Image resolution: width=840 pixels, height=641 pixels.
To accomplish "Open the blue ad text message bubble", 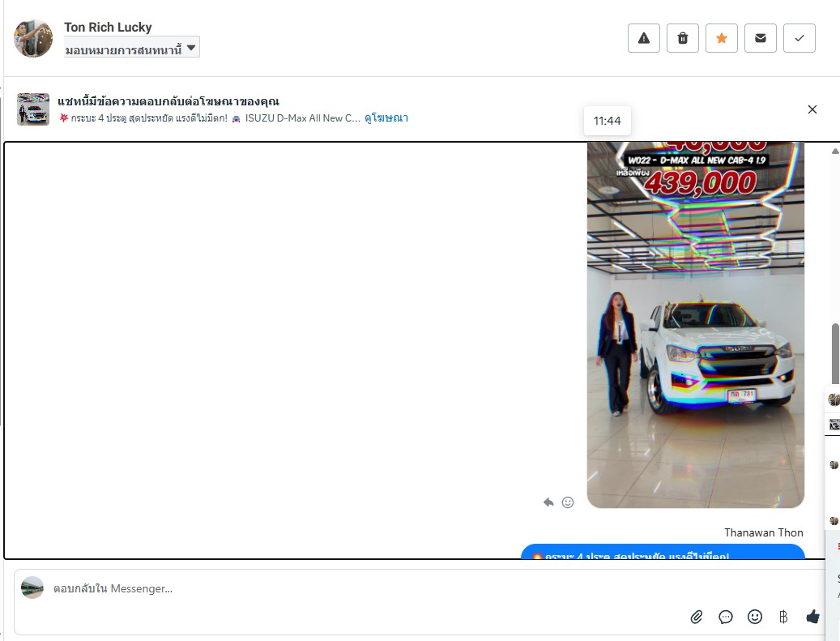I will pos(663,552).
